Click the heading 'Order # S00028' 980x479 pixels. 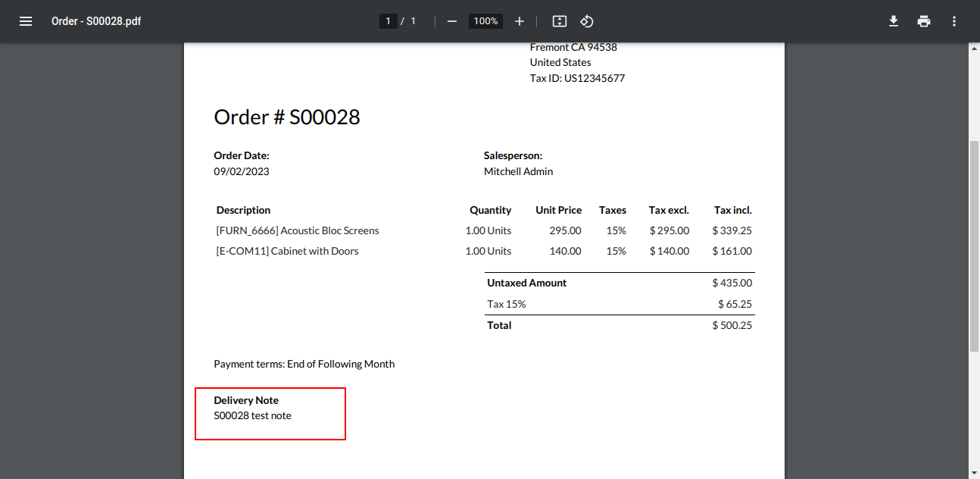point(287,117)
